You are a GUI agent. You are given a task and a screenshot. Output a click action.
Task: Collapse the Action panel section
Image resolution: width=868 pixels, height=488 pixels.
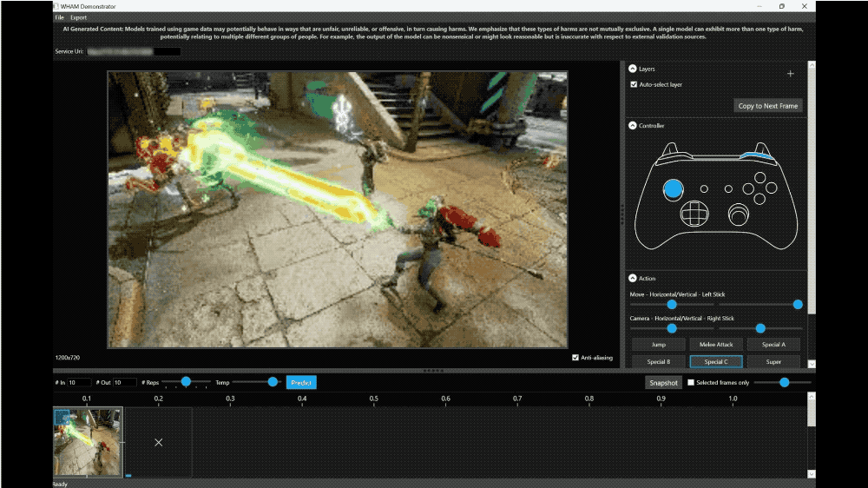coord(632,278)
